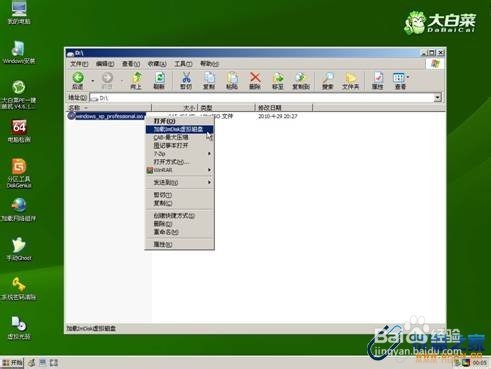Viewport: 491px width, 369px height.
Task: Launch 手动Ghost desktop icon
Action: point(19,249)
